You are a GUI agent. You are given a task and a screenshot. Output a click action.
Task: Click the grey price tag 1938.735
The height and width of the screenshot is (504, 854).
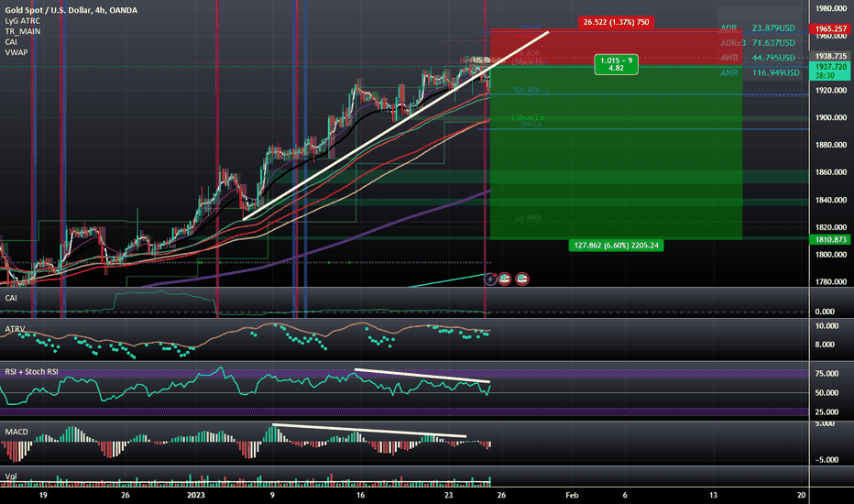[x=831, y=56]
